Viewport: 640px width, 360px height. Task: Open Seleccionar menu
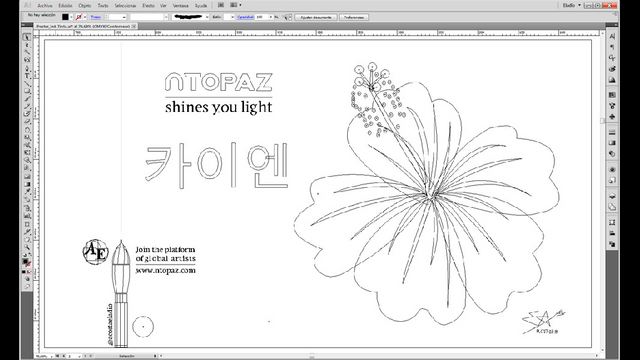(x=125, y=6)
